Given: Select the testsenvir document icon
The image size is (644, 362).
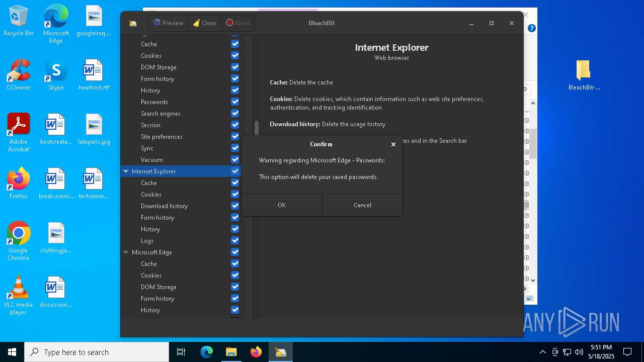Looking at the screenshot, I should coord(94,184).
